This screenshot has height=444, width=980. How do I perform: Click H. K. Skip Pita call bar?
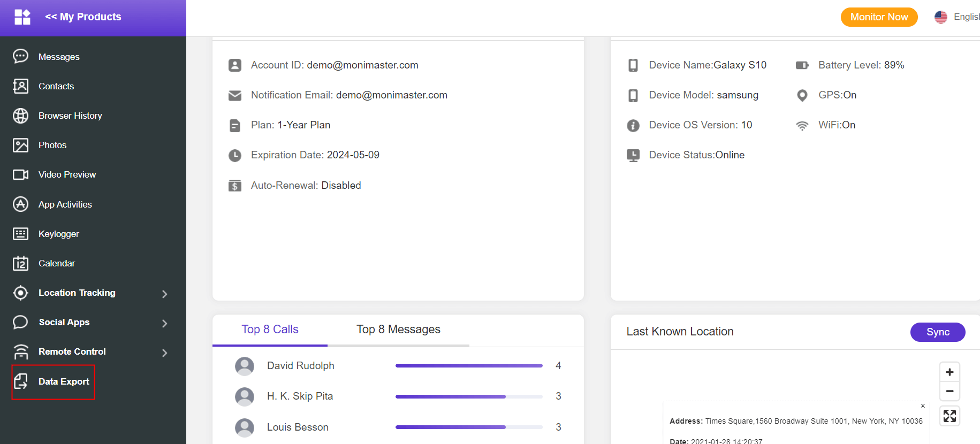tap(469, 396)
